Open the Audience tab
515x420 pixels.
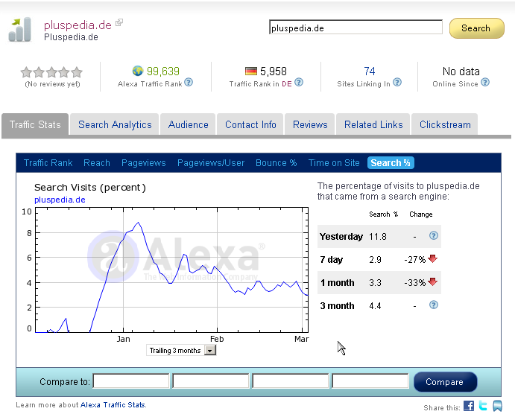click(189, 124)
